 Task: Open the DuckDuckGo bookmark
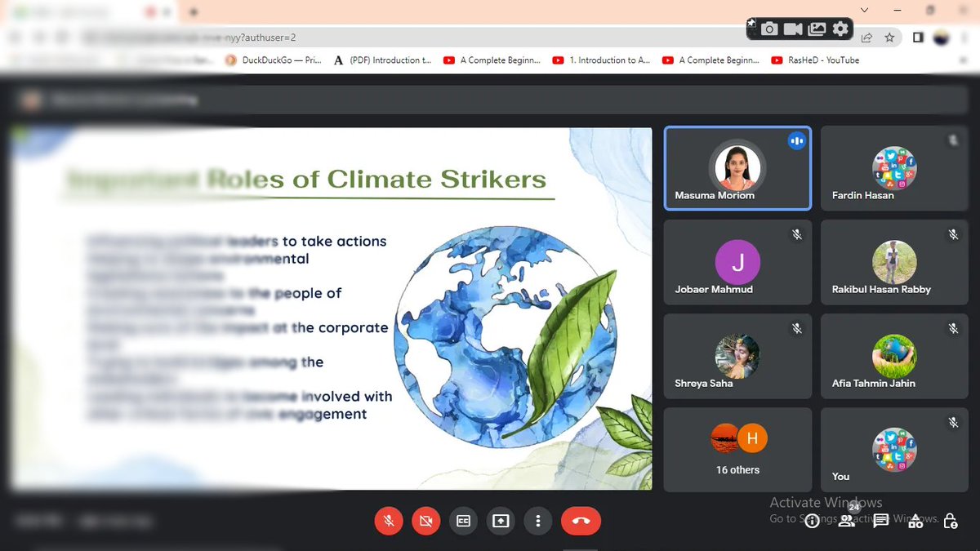[x=274, y=60]
